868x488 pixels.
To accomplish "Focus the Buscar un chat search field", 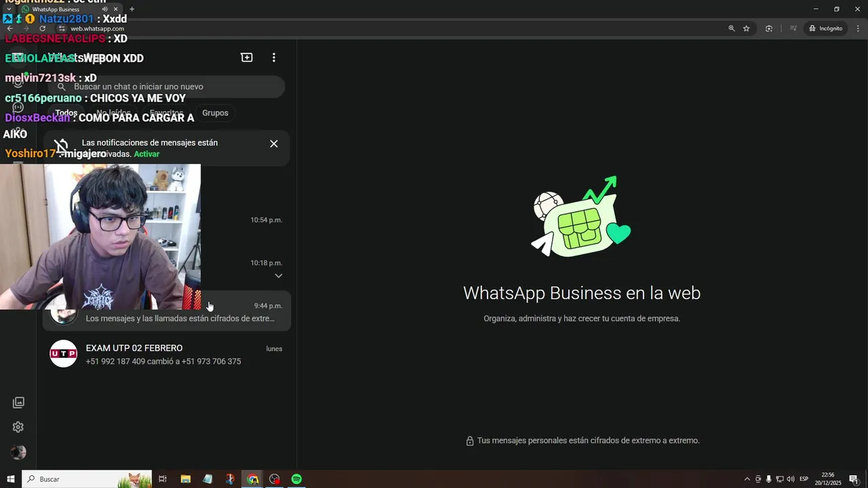I will pos(166,87).
